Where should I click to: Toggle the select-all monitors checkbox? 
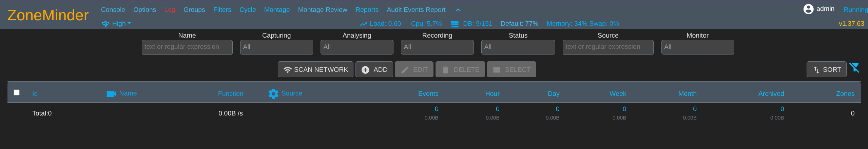point(17,92)
